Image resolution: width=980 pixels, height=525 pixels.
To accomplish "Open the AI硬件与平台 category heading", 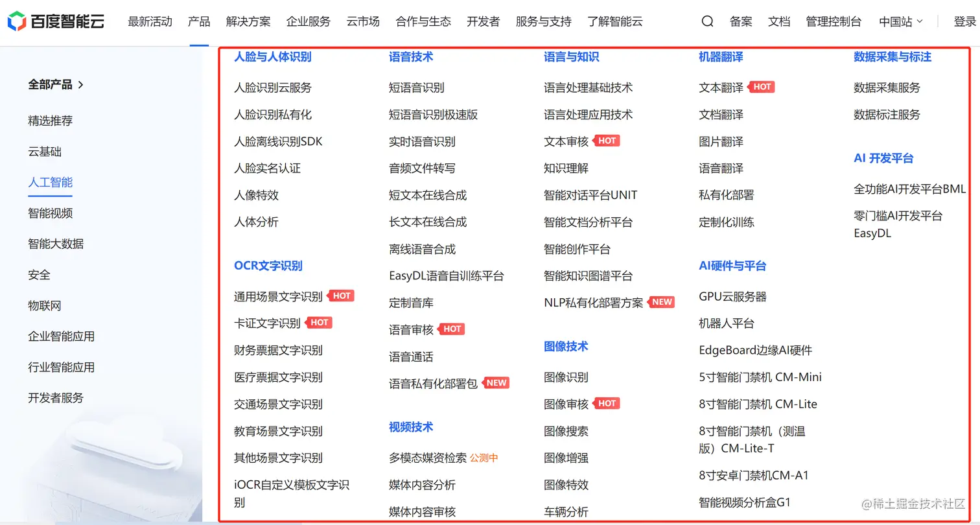I will click(732, 266).
